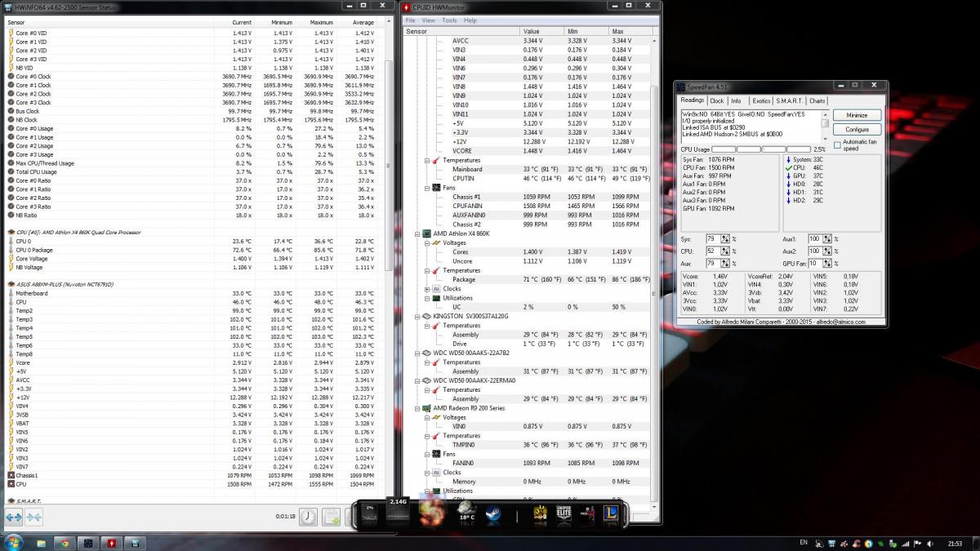
Task: Switch to the Clock tab in SpeedFan
Action: [x=717, y=101]
